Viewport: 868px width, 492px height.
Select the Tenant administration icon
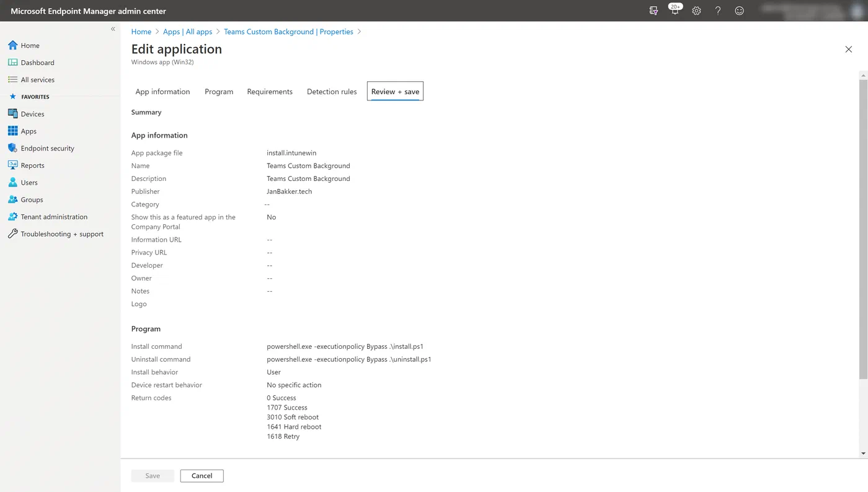coord(12,217)
